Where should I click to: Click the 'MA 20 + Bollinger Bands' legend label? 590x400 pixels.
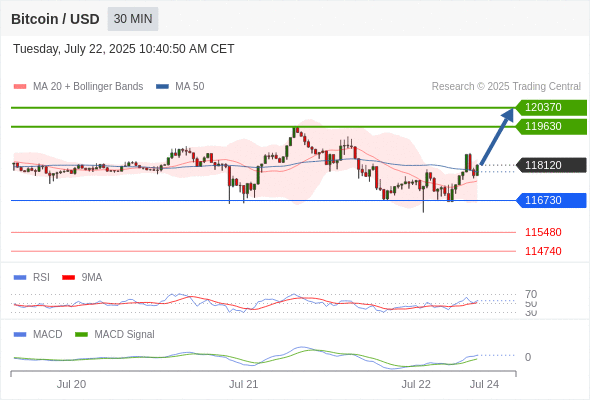88,87
